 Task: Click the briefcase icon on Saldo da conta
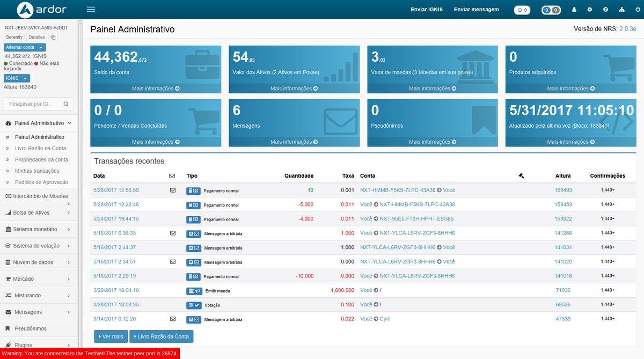[201, 65]
